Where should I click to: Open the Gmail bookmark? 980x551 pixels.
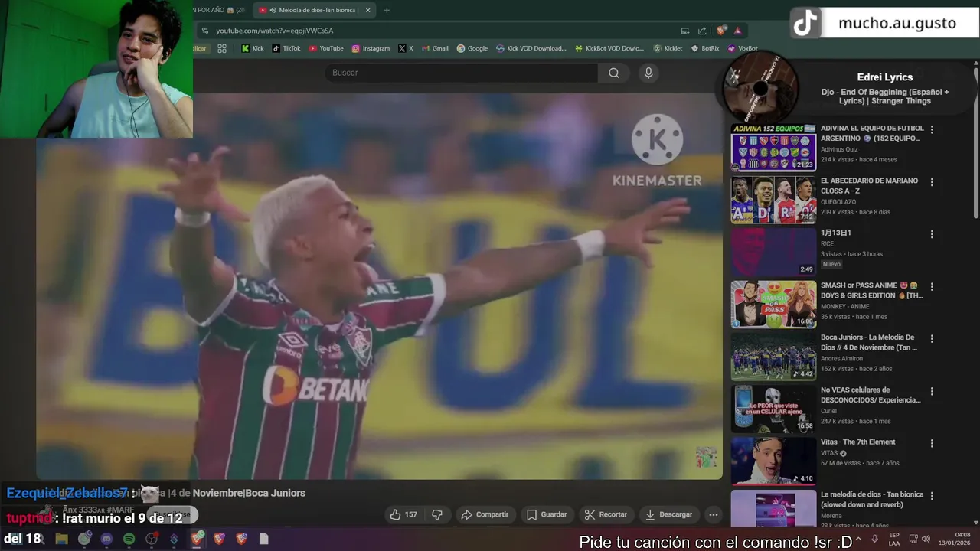(x=435, y=48)
